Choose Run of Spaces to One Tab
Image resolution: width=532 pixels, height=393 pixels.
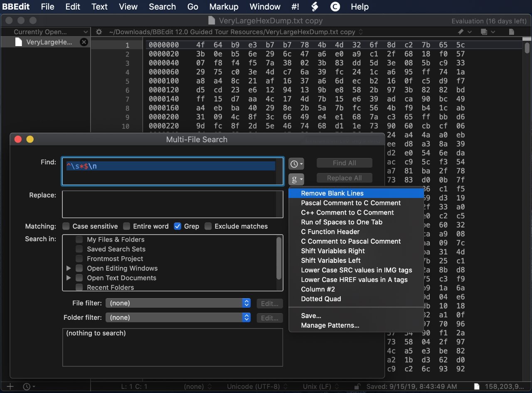point(356,222)
